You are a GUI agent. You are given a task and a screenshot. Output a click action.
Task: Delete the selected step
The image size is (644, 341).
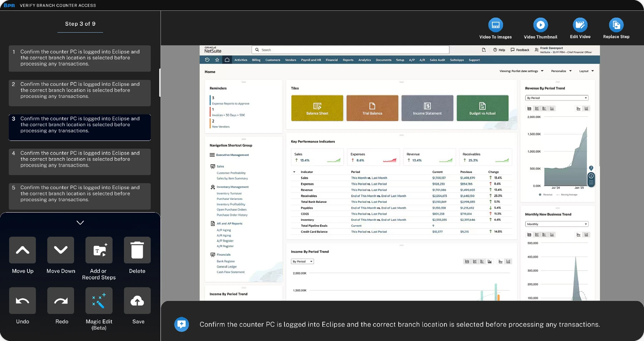[137, 250]
